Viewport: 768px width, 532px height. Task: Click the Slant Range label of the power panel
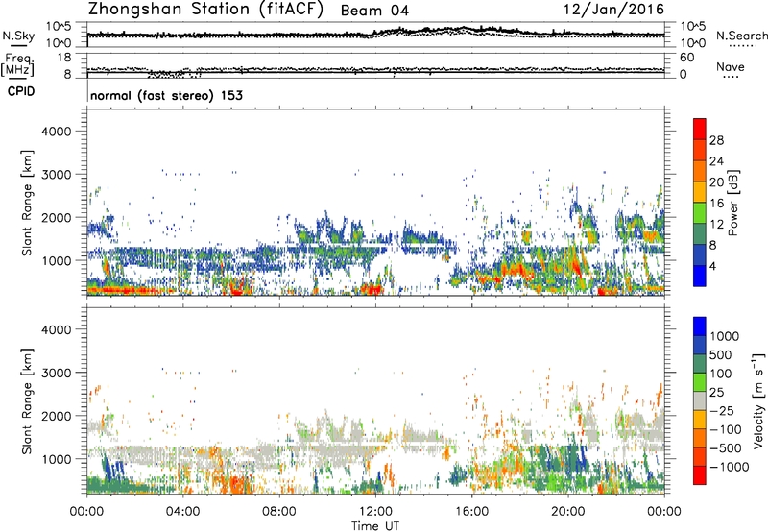(27, 203)
